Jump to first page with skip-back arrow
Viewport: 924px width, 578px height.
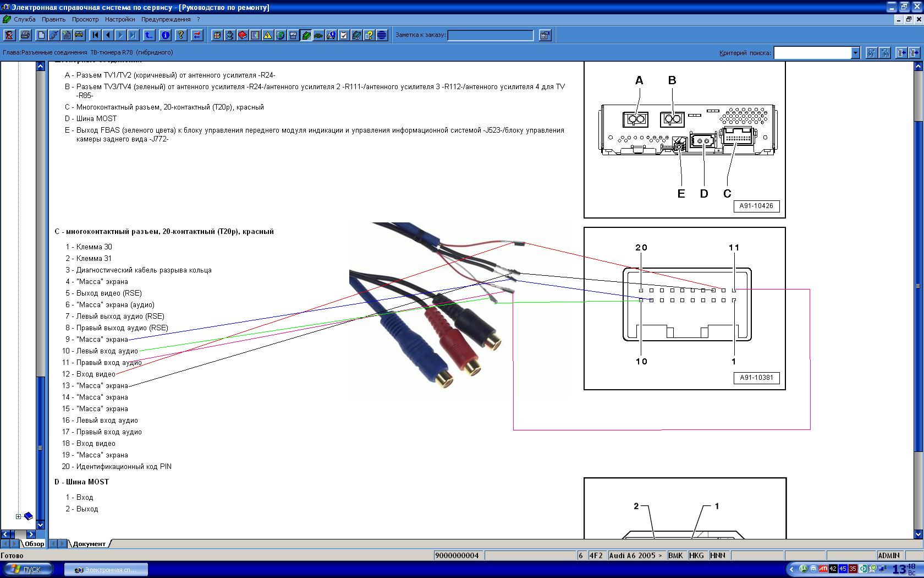tap(95, 35)
